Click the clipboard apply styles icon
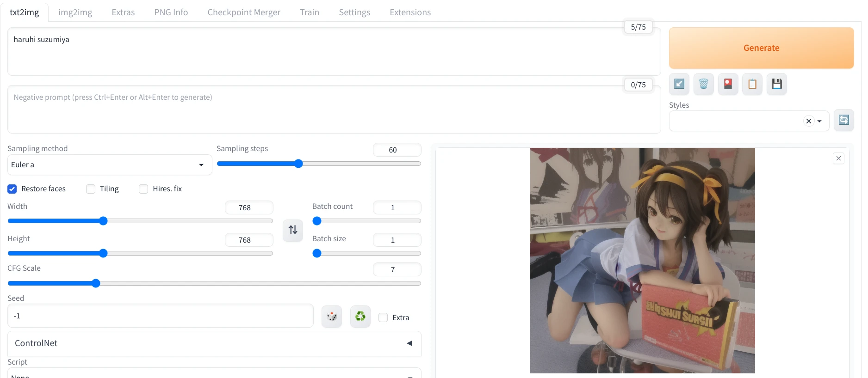Viewport: 868px width, 378px height. click(752, 84)
